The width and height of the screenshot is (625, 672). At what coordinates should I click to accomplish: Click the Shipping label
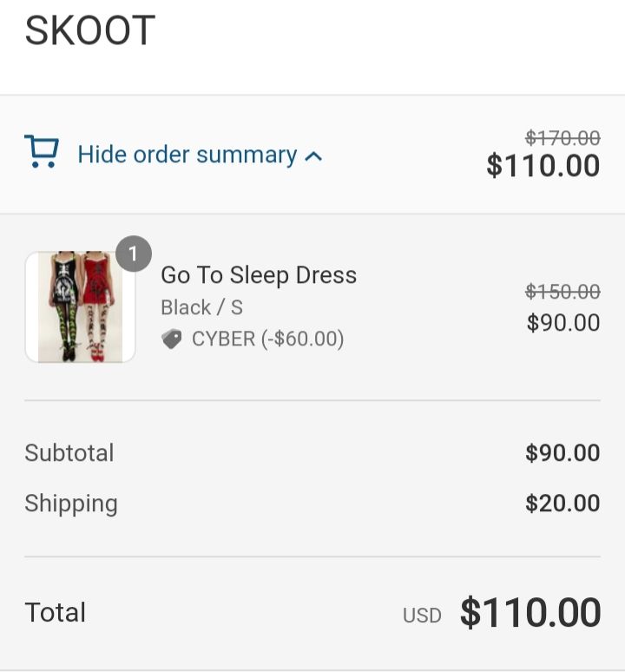pos(71,504)
